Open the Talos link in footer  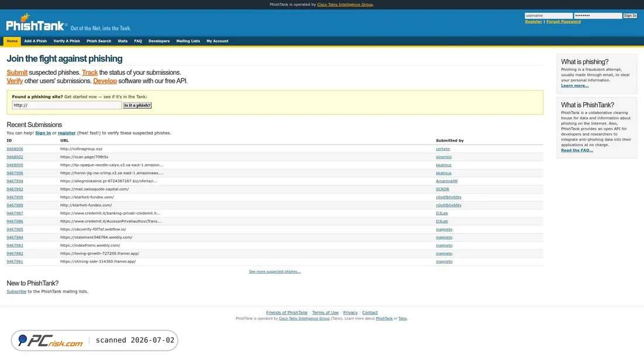[403, 319]
